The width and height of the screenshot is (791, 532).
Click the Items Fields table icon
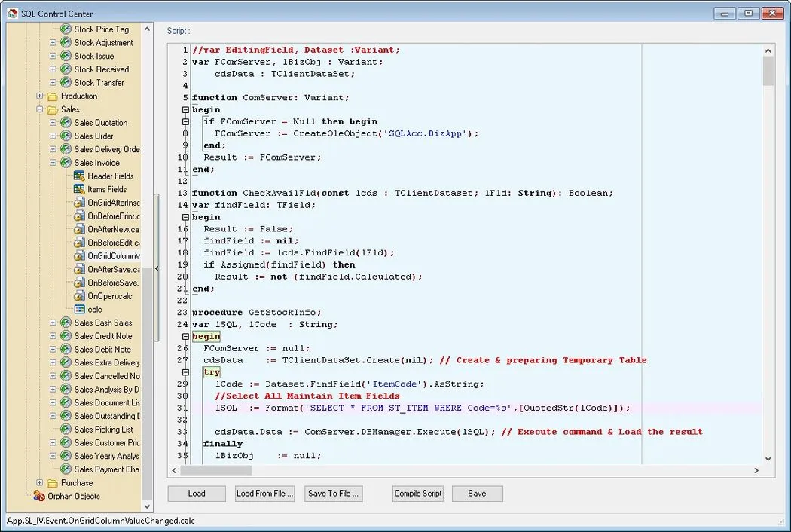pos(79,189)
